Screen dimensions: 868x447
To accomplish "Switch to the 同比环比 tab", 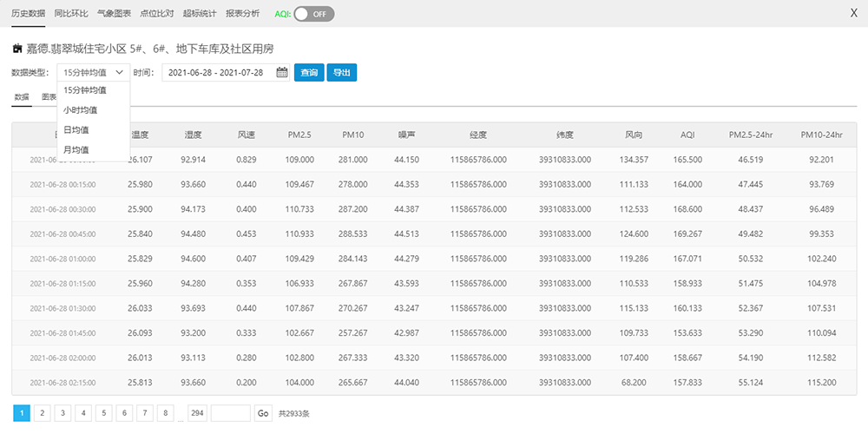I will pos(70,14).
